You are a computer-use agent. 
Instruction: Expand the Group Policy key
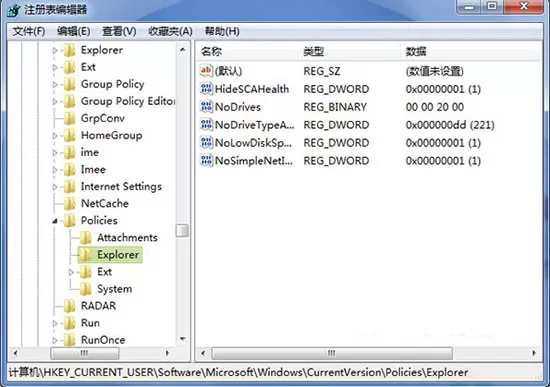click(55, 85)
